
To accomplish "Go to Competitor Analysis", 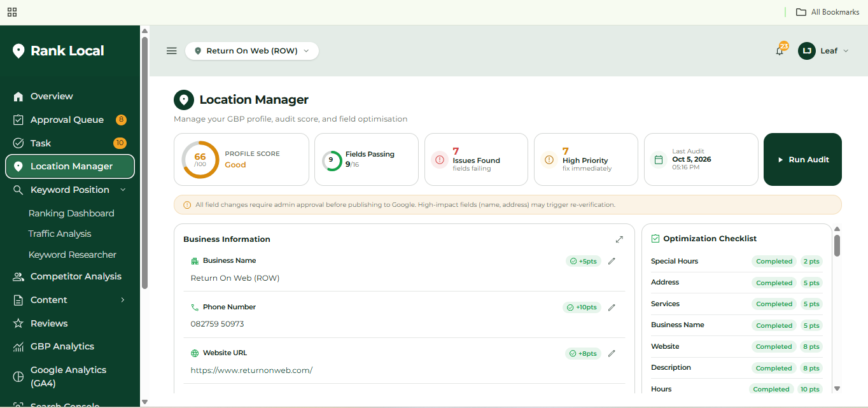I will [76, 276].
